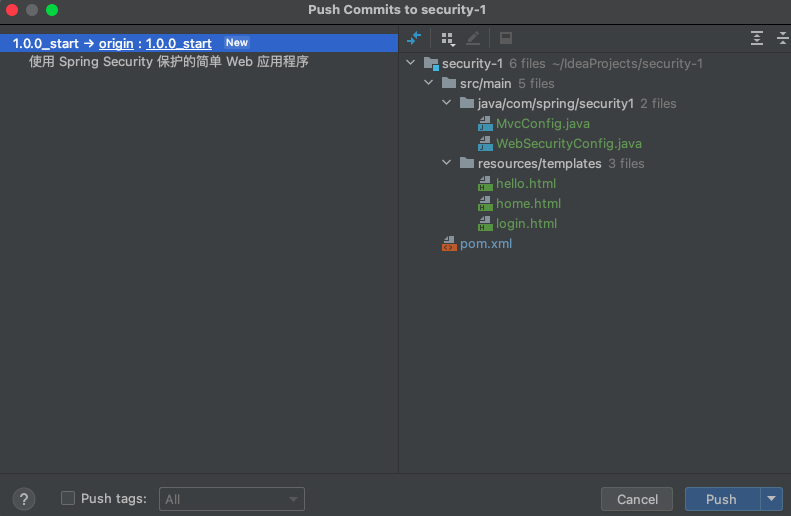Screen dimensions: 791x516
Task: Select home.html in the file tree
Action: point(528,204)
